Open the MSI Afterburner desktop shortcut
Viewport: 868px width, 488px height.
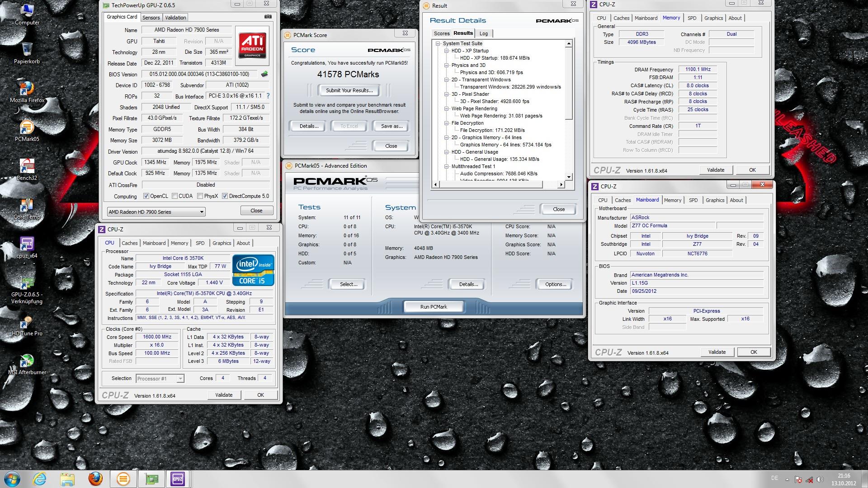click(27, 364)
